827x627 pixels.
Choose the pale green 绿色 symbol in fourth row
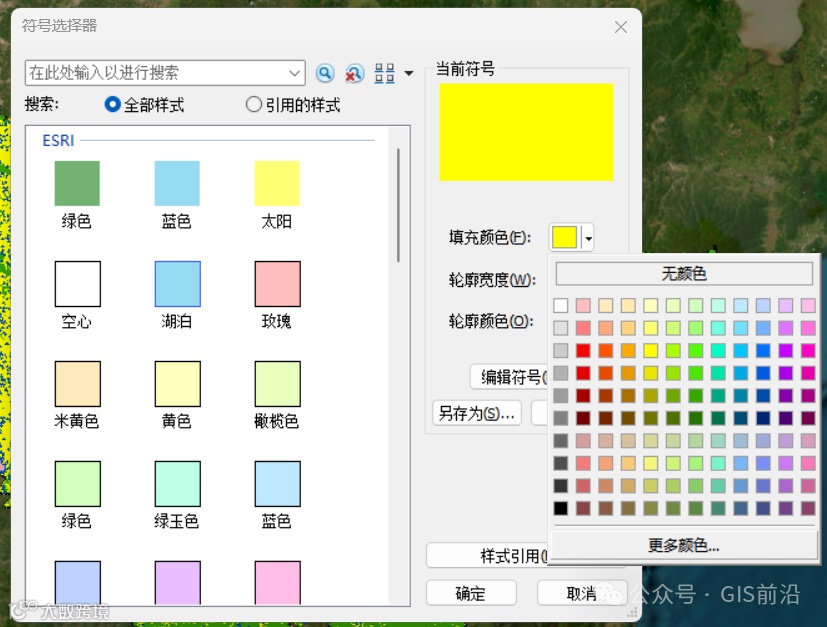click(78, 484)
